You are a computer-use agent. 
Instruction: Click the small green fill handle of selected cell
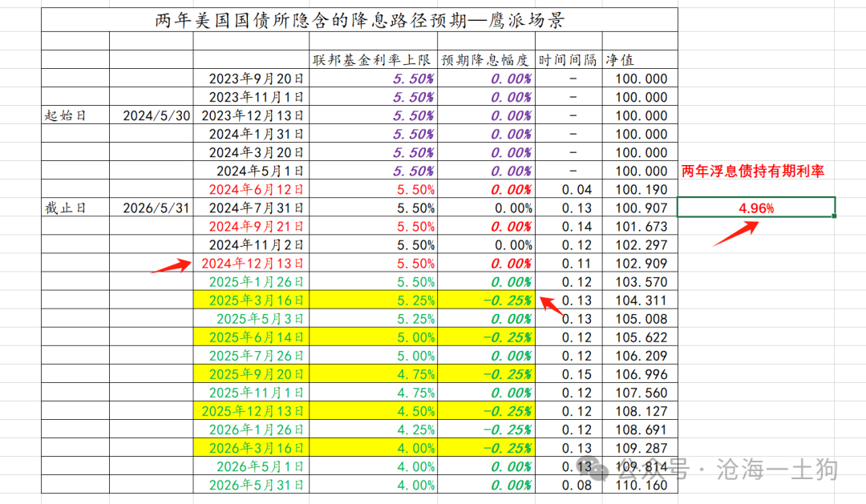pyautogui.click(x=834, y=216)
